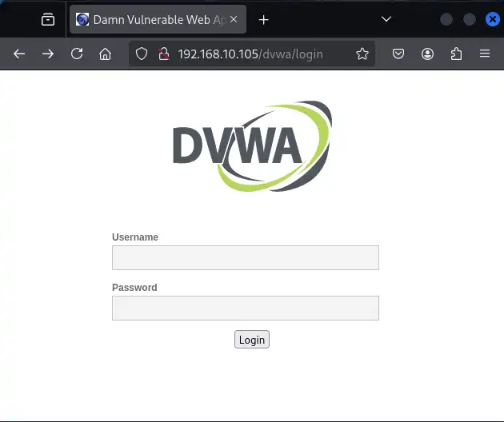
Task: Open the extensions puzzle icon
Action: pos(457,54)
